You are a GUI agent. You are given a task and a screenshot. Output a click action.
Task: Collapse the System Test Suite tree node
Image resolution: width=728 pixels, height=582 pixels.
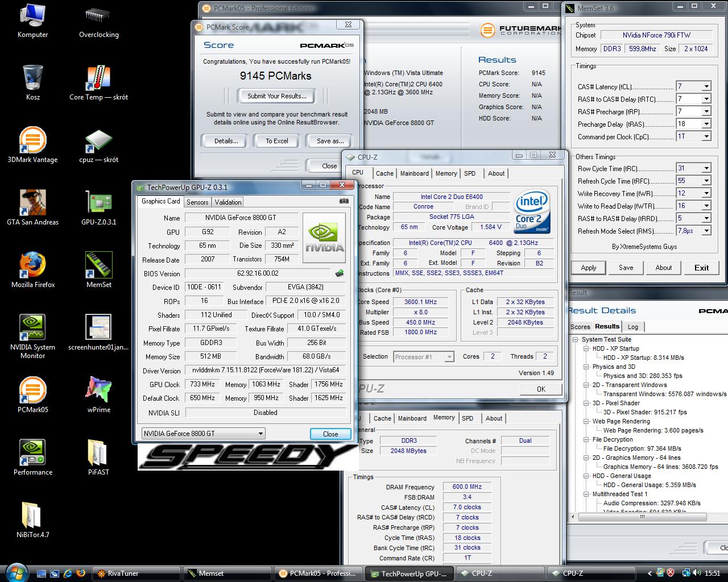pyautogui.click(x=576, y=339)
